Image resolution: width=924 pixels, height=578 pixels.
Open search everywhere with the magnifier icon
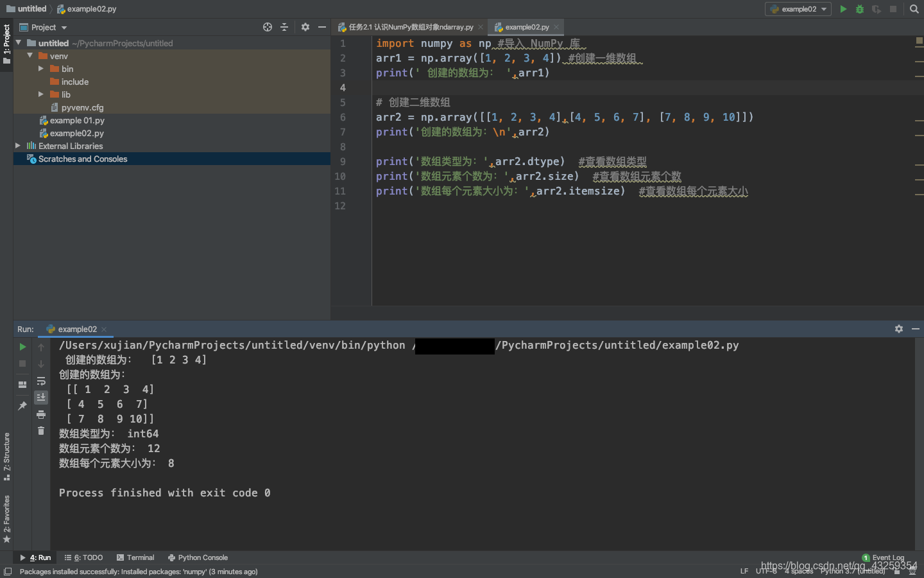[914, 8]
